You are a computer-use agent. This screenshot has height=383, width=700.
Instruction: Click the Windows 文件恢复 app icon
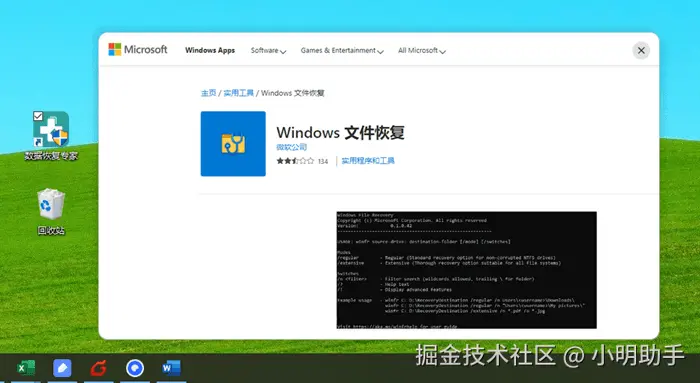(233, 144)
